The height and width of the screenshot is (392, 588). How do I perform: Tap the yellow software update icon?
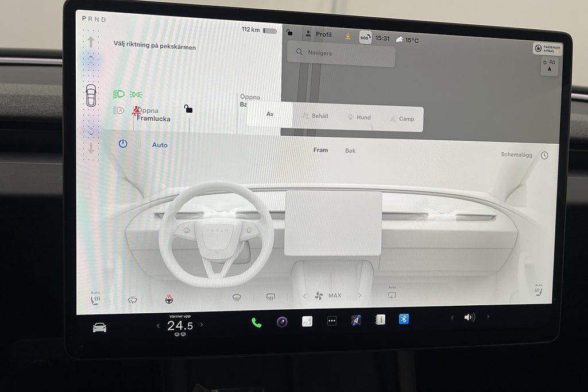347,36
